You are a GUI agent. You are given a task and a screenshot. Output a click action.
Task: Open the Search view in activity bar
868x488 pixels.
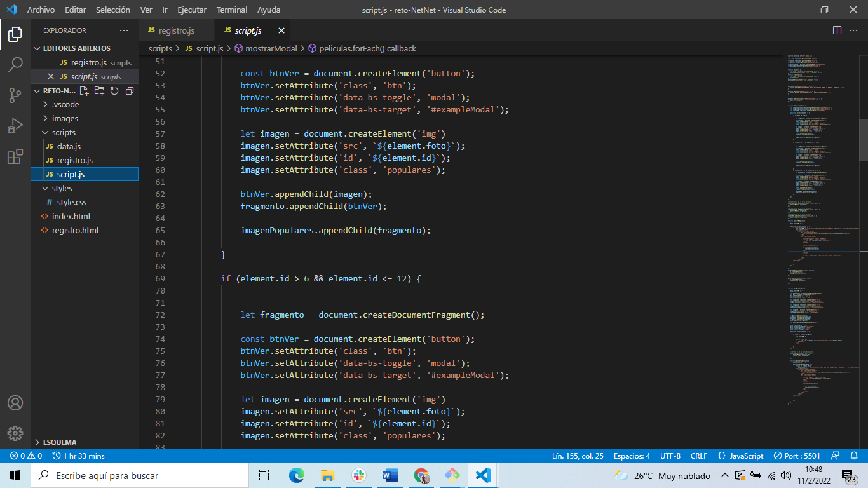coord(15,65)
